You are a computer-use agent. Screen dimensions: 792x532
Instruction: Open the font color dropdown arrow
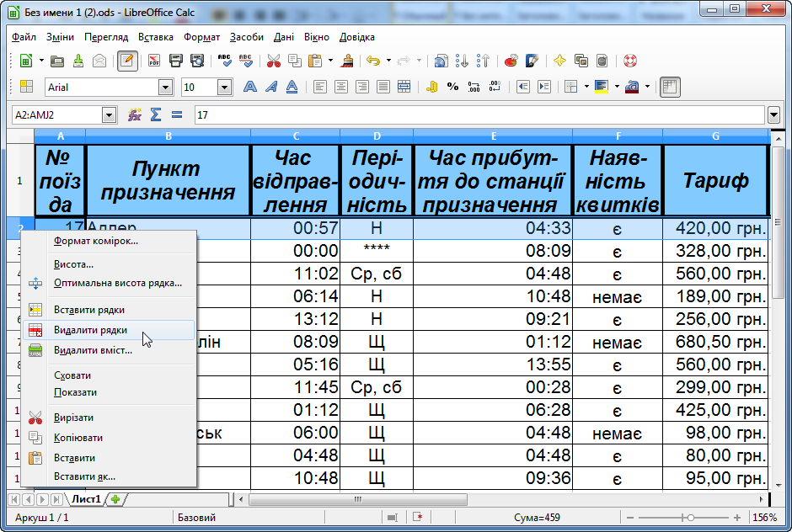point(648,87)
